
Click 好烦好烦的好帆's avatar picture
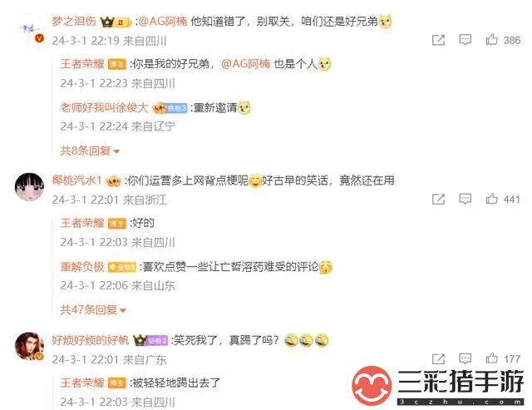pos(29,346)
